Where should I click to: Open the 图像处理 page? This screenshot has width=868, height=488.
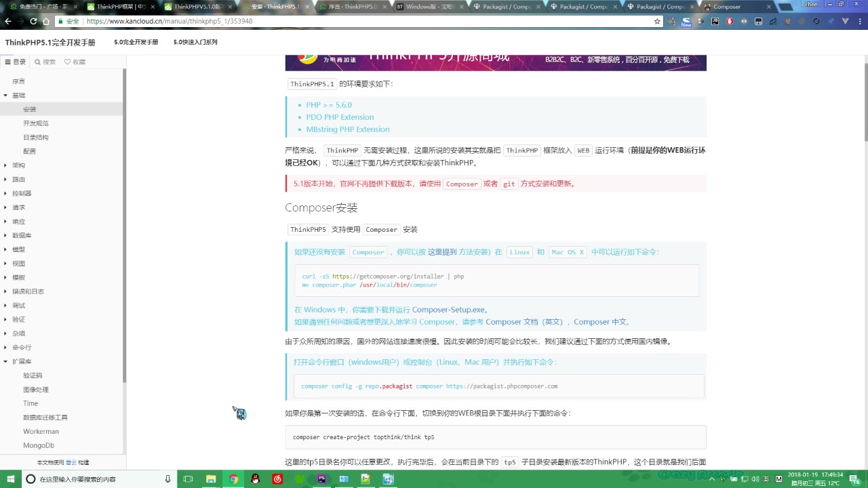coord(36,390)
